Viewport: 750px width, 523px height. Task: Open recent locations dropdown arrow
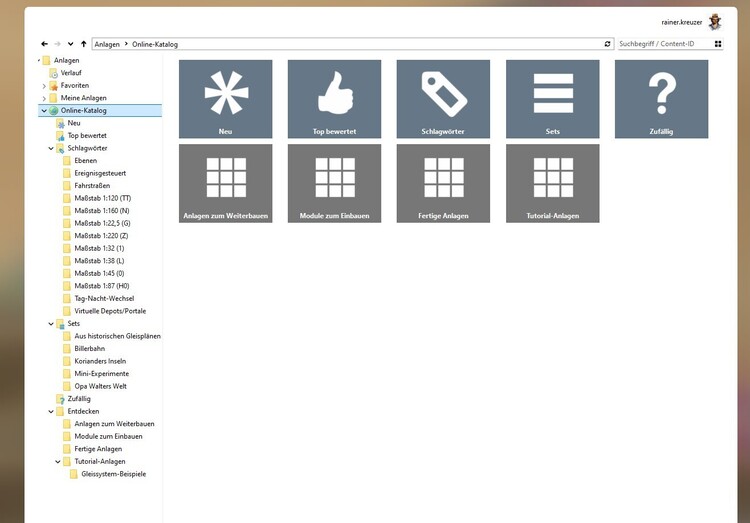click(70, 44)
